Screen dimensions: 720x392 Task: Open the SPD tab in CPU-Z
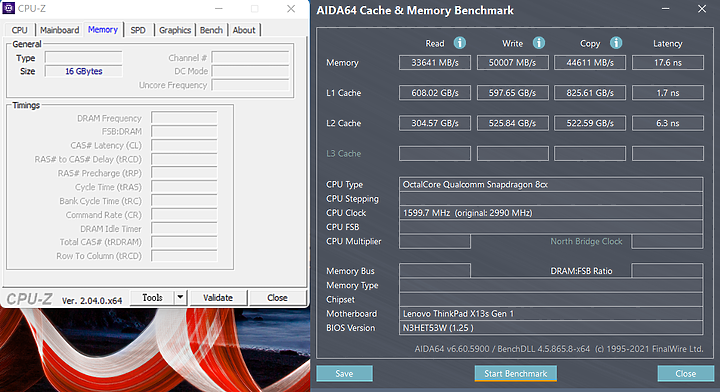coord(138,30)
